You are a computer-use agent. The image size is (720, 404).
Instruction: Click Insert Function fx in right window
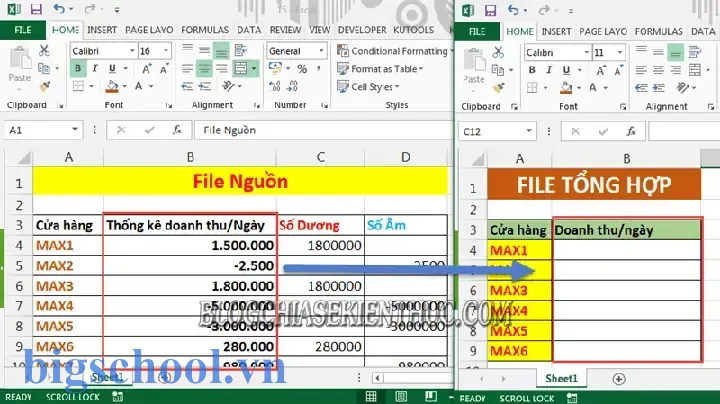[631, 132]
